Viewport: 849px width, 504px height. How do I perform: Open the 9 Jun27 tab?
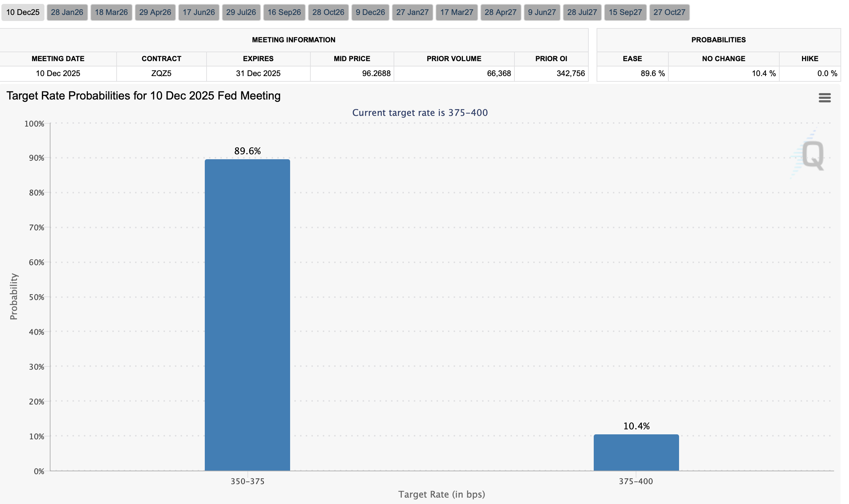tap(542, 12)
